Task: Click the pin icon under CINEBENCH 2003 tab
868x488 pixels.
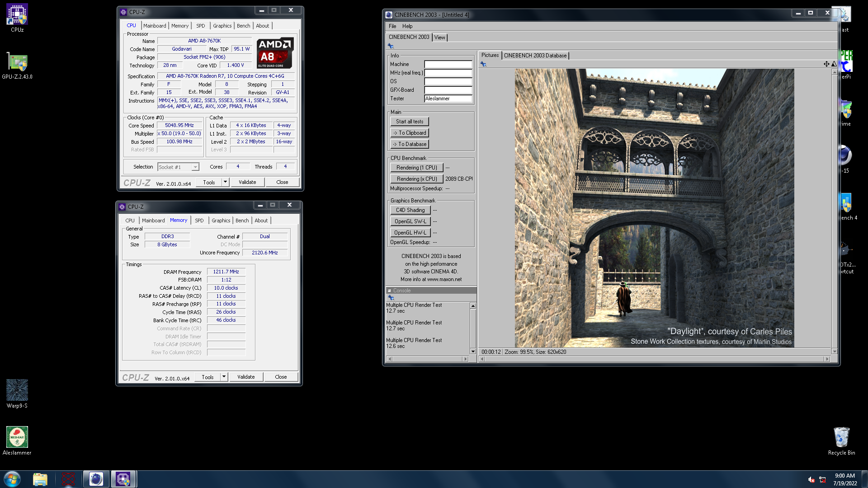Action: [x=391, y=46]
